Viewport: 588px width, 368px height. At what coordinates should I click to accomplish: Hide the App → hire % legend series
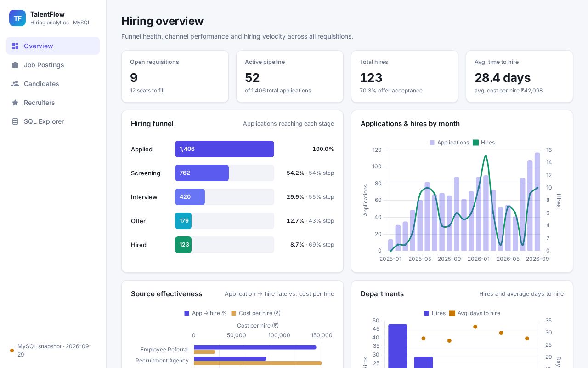pos(205,313)
